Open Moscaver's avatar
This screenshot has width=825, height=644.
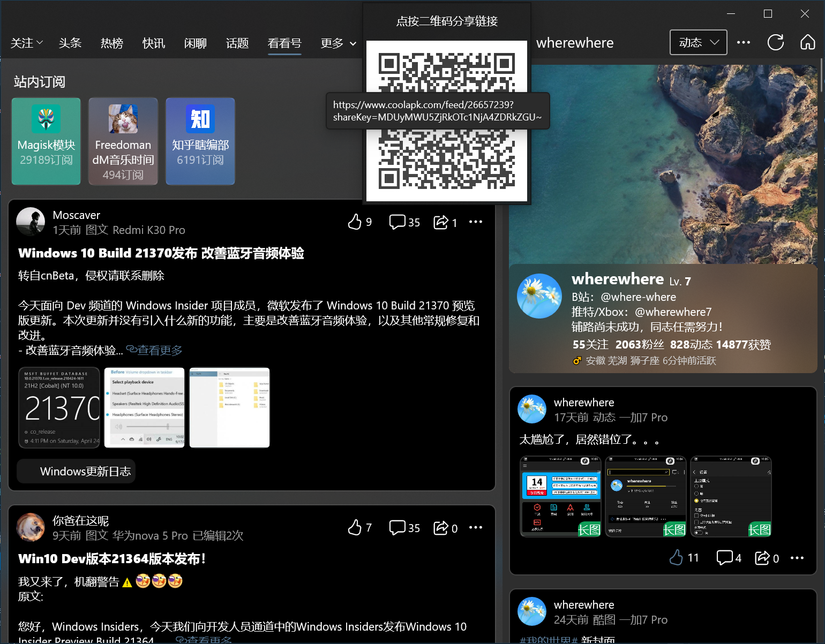pos(31,222)
